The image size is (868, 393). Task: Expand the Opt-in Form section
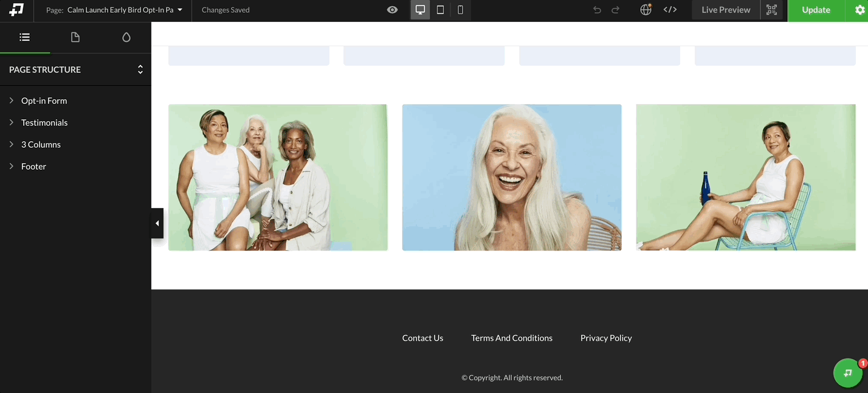(12, 100)
